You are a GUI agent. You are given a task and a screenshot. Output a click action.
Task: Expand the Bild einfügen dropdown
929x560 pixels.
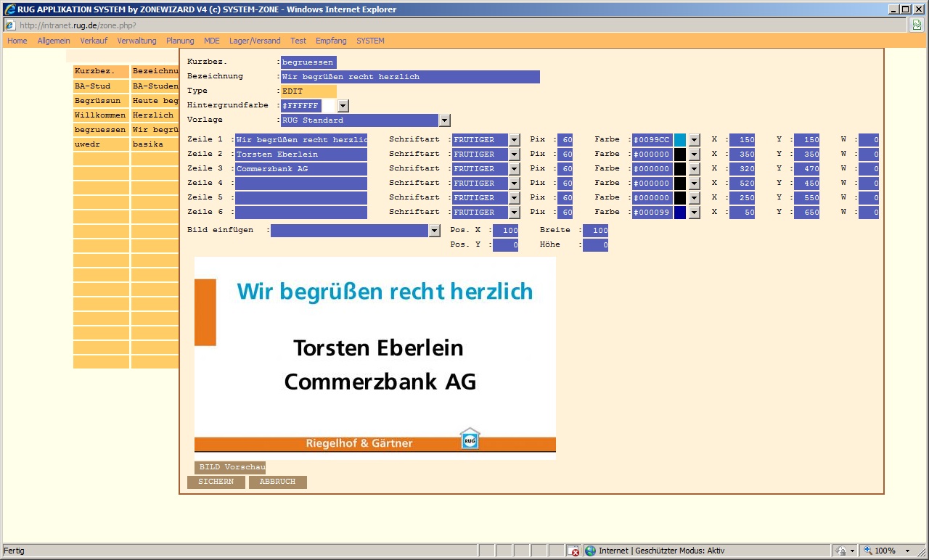tap(435, 231)
